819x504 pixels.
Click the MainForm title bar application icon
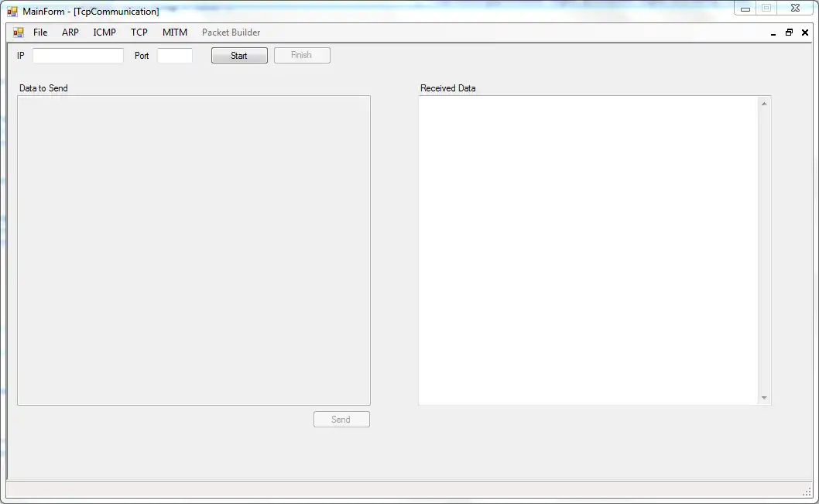tap(12, 11)
